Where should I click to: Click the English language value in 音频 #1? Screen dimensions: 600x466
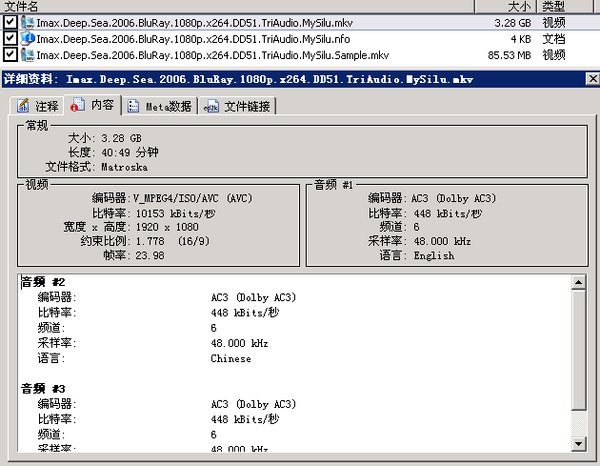(434, 256)
